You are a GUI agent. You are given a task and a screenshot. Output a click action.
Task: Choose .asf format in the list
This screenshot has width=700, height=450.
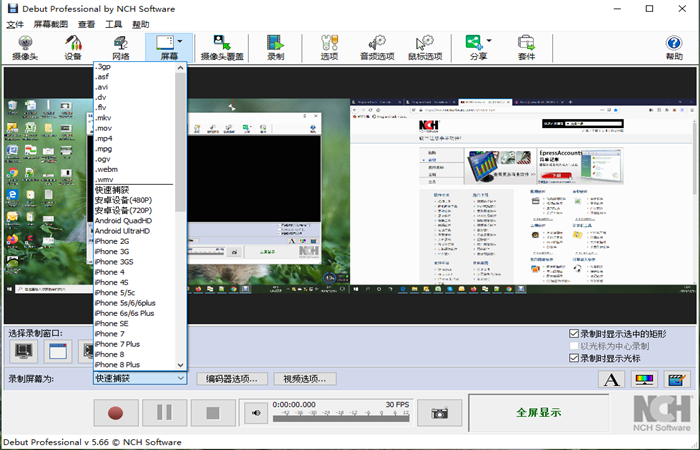tap(134, 77)
